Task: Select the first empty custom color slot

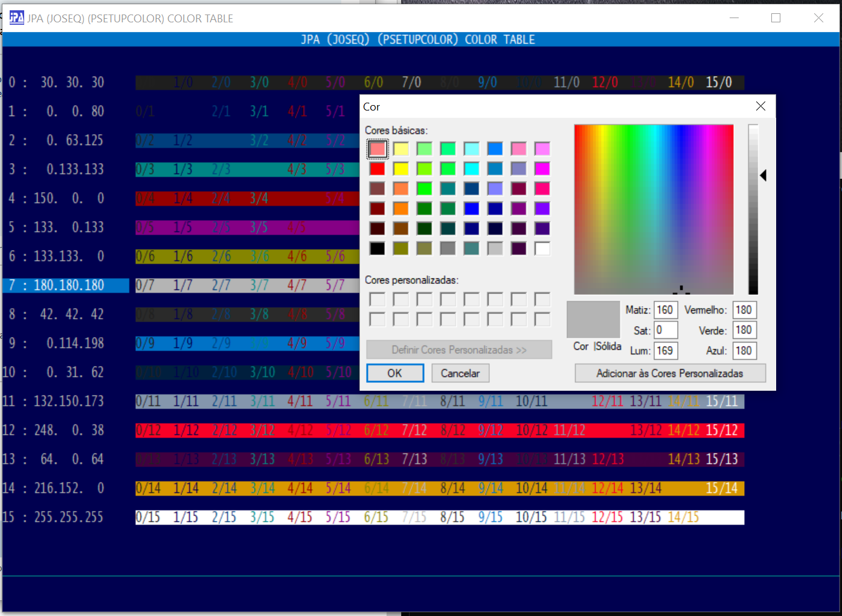Action: click(x=377, y=300)
